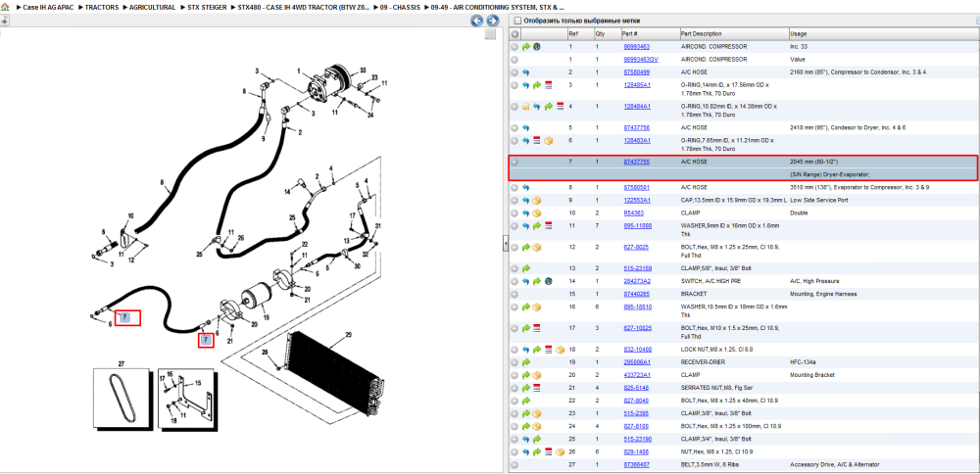Toggle round selector on highlighted ref 7 row
The height and width of the screenshot is (474, 980).
514,162
